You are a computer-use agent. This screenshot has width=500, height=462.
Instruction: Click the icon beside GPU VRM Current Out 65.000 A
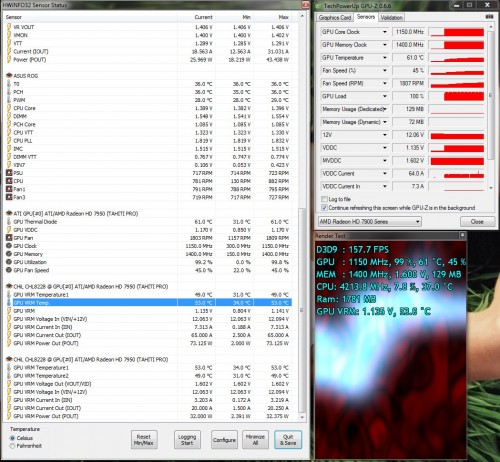coord(9,335)
